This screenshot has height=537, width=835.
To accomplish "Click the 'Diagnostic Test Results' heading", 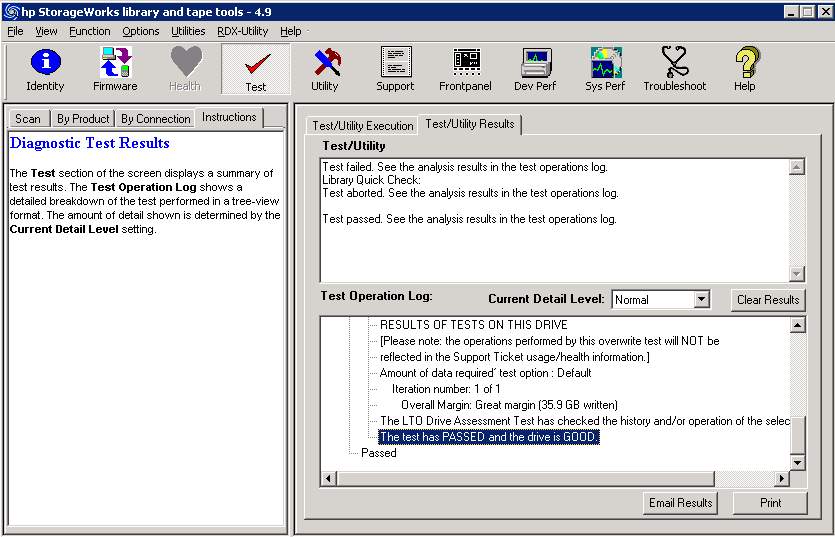I will [90, 143].
